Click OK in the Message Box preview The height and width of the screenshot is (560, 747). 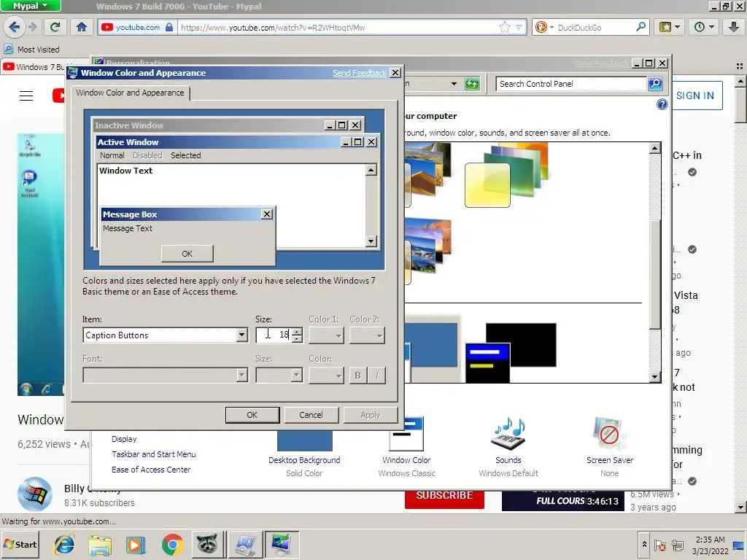[187, 254]
